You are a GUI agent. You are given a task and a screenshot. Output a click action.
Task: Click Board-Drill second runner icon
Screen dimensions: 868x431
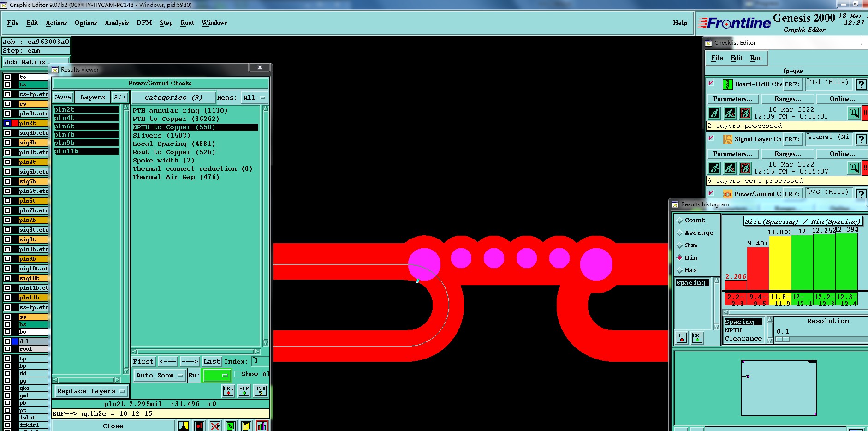tap(730, 113)
